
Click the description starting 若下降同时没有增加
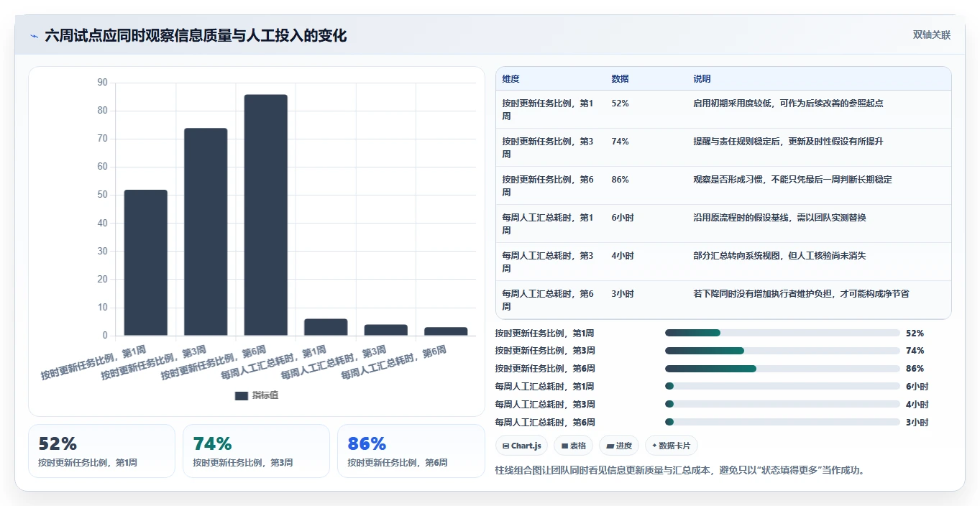(801, 294)
